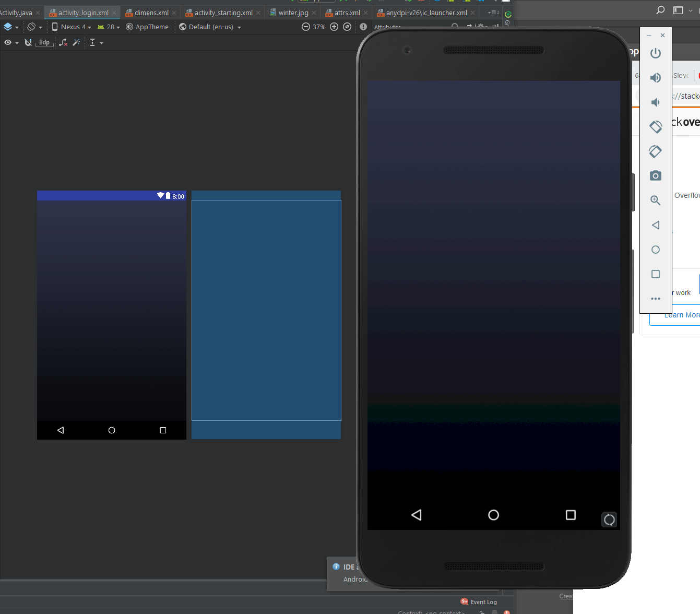
Task: Close the activity_login.xml tab
Action: [114, 13]
